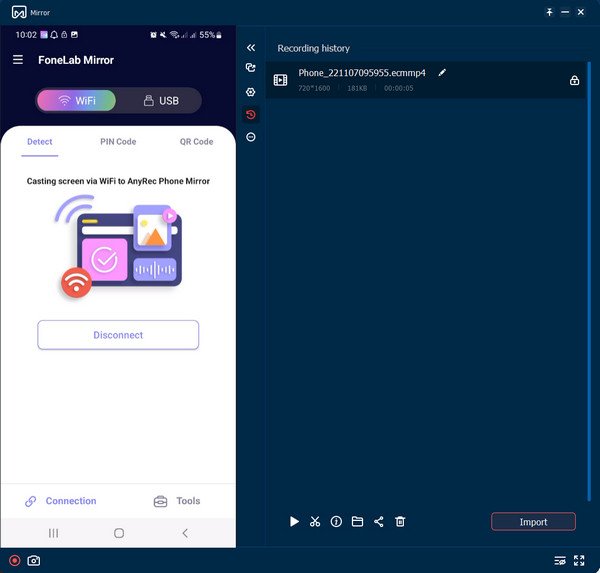Click the 720*1600 resolution text
The image size is (600, 573).
click(x=314, y=88)
